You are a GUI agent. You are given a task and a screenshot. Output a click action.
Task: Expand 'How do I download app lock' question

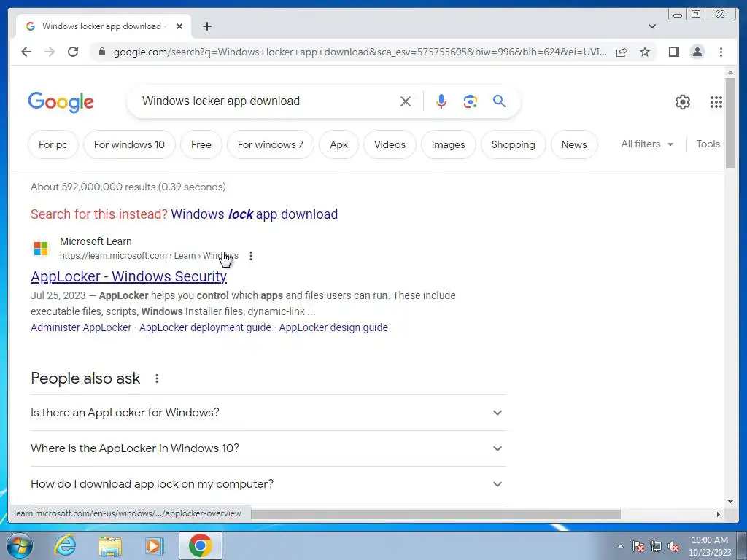(x=268, y=484)
